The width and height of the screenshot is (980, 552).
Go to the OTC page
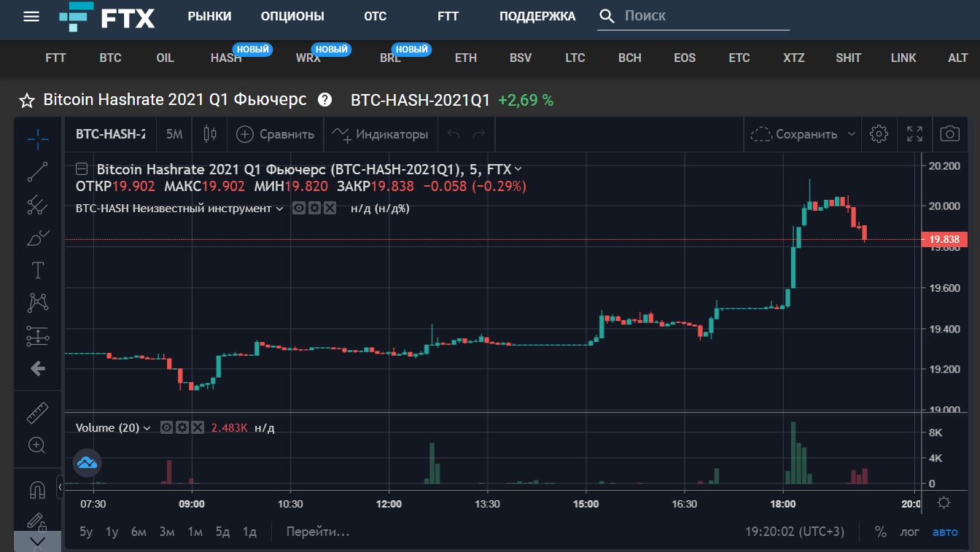pos(376,16)
